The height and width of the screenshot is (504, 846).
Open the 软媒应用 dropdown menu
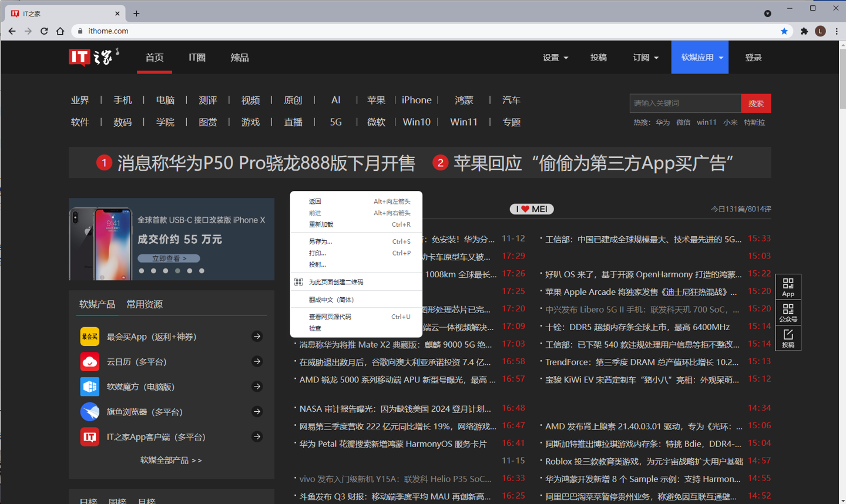coord(700,58)
